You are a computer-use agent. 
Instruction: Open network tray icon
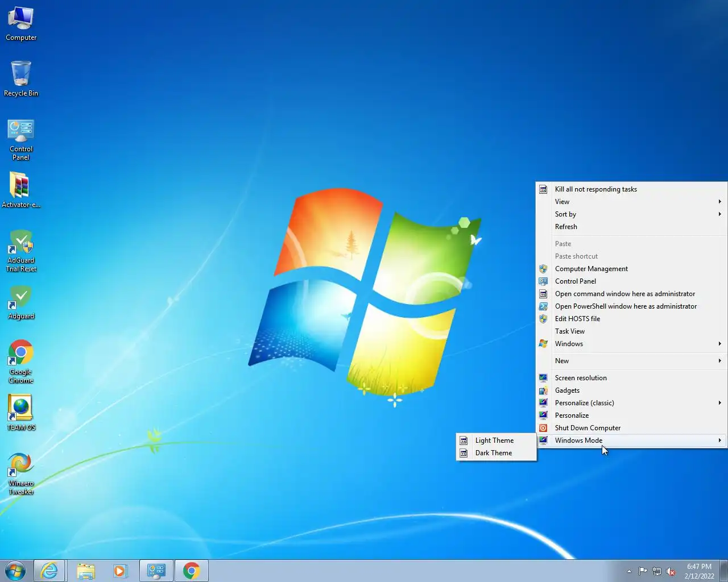[657, 571]
